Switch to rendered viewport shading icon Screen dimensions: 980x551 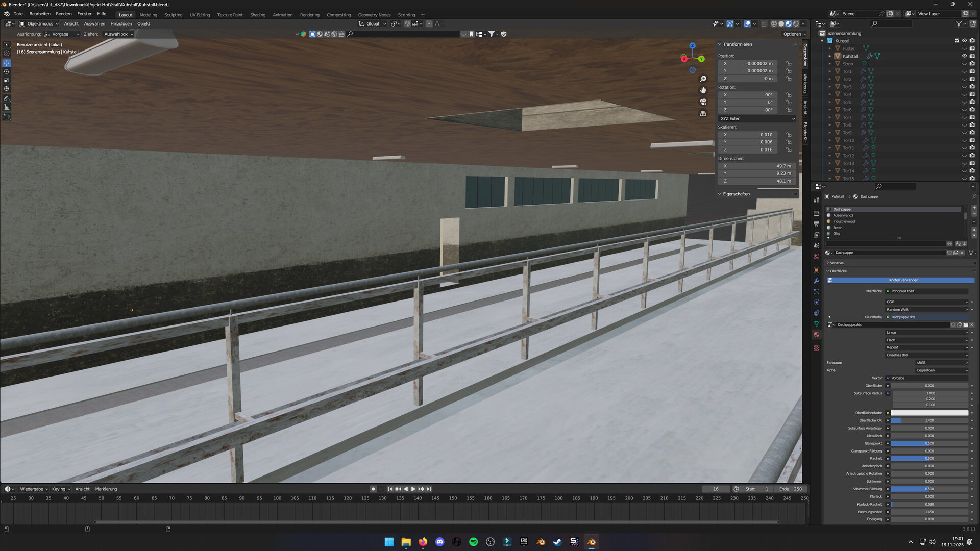coord(796,24)
